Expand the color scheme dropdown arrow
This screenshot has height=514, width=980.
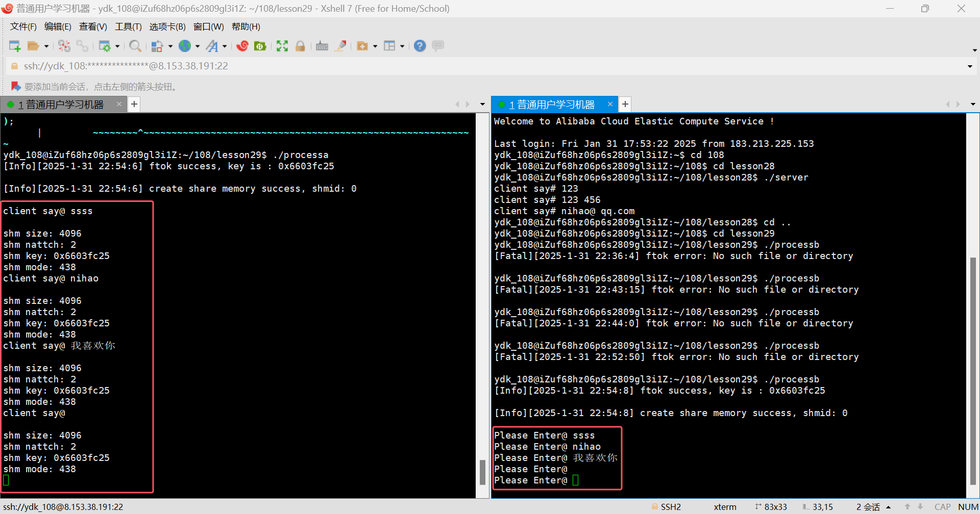170,46
